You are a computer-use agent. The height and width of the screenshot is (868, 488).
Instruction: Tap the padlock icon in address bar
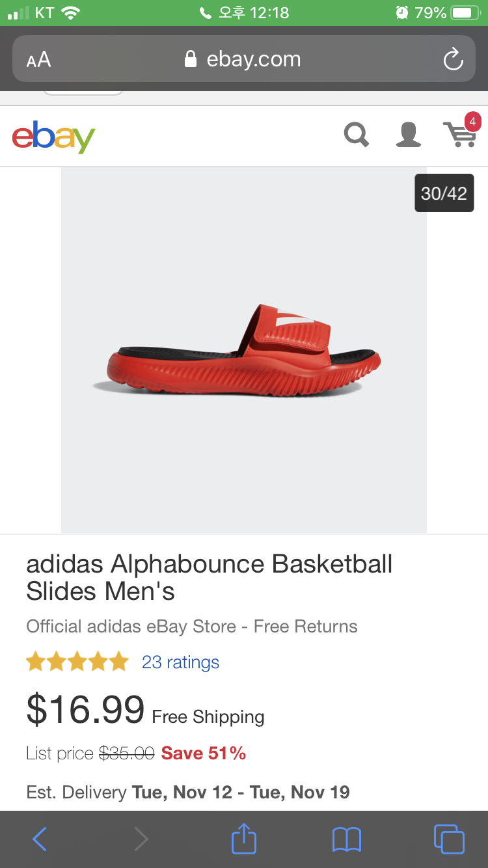(x=190, y=59)
